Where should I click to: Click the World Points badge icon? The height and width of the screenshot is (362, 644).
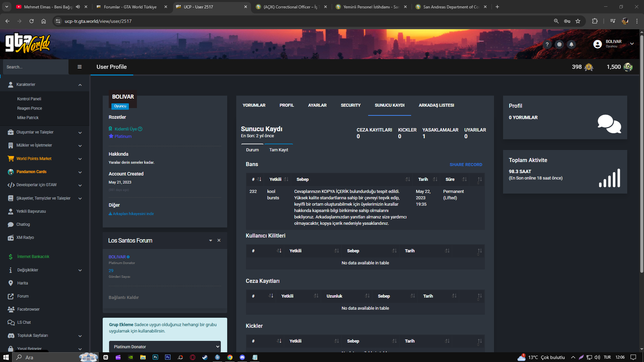[589, 67]
